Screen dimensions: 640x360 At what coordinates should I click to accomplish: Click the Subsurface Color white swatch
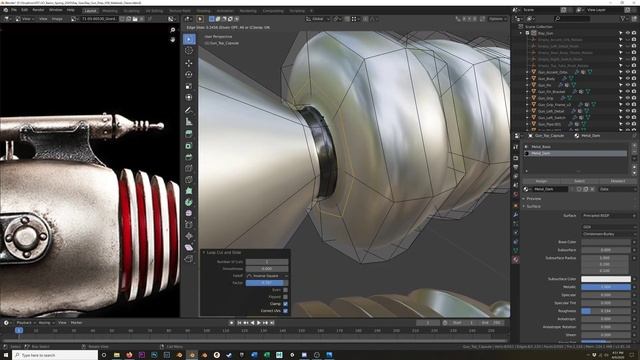606,279
